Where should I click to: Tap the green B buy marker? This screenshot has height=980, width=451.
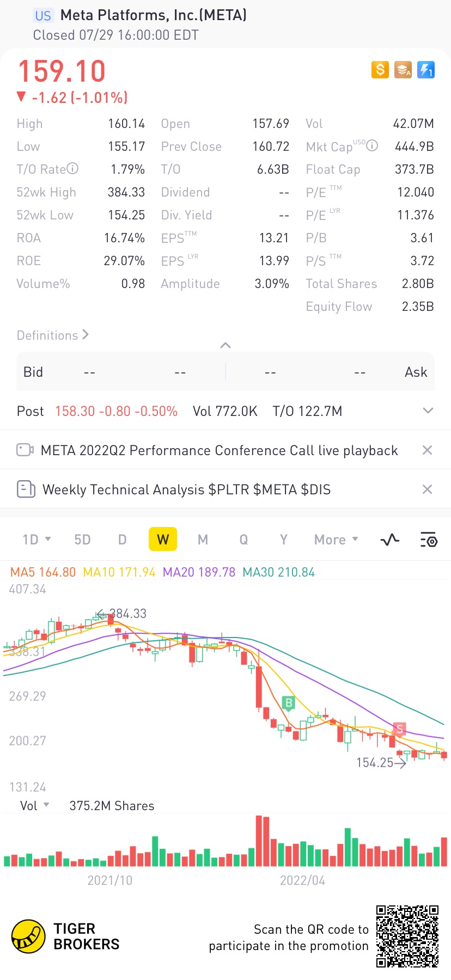[289, 703]
